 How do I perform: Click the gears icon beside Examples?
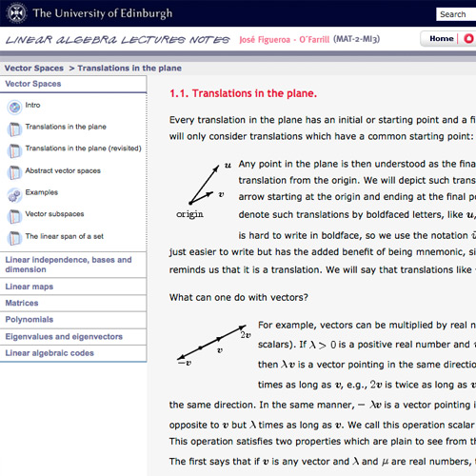pos(14,194)
